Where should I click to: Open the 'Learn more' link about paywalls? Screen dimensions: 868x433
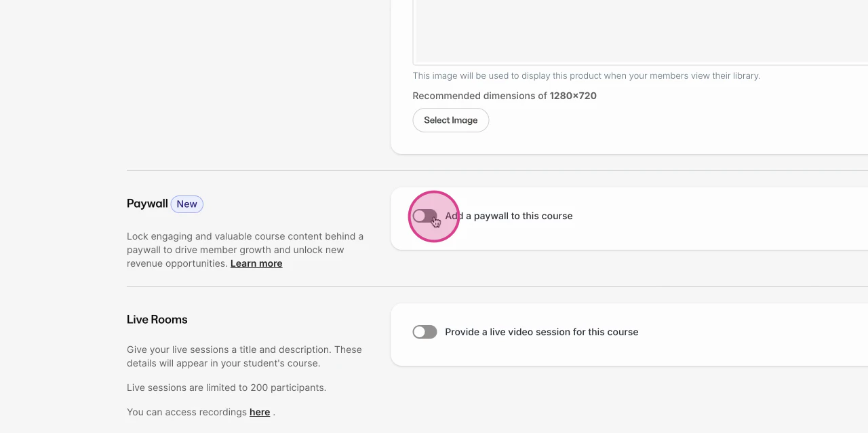(x=256, y=263)
